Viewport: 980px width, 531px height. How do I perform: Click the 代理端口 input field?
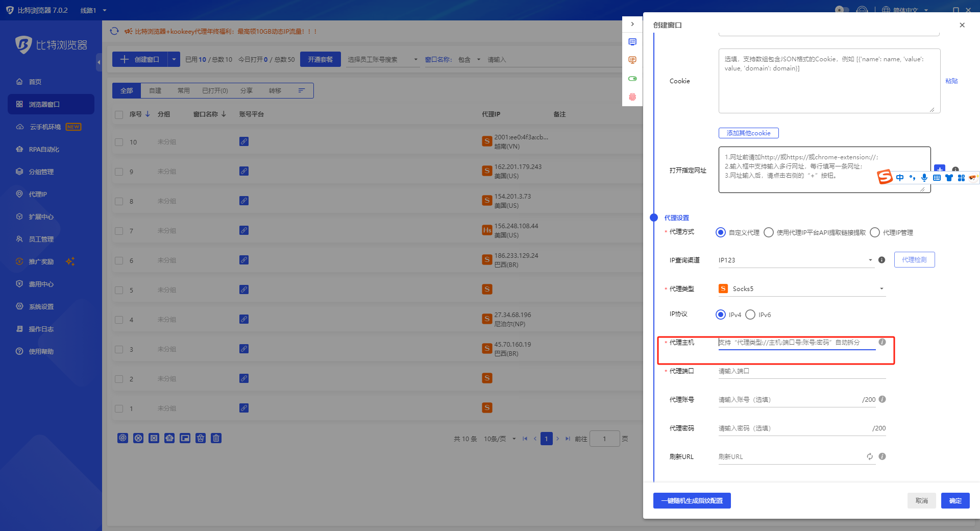point(801,371)
